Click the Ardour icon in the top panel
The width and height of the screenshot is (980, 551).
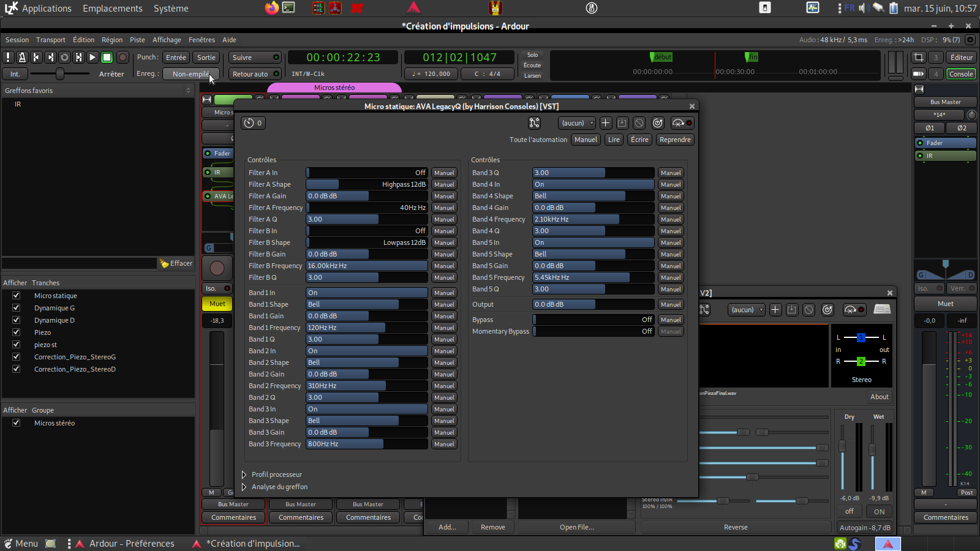pyautogui.click(x=414, y=8)
